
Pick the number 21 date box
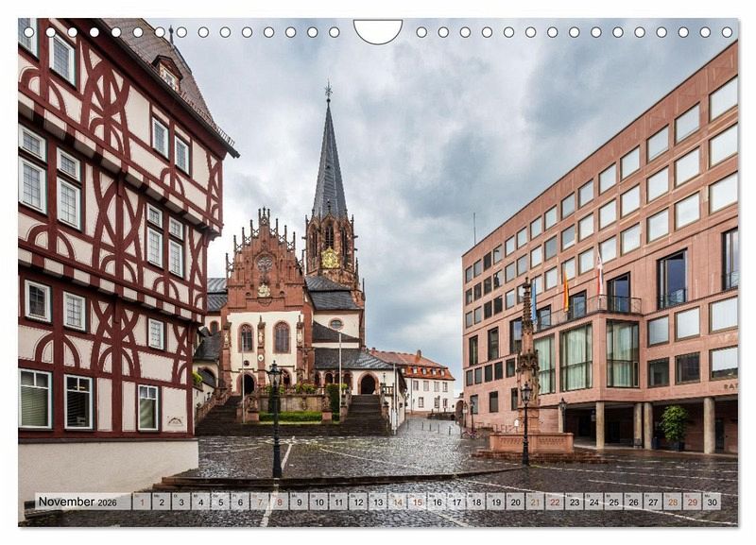pyautogui.click(x=535, y=502)
